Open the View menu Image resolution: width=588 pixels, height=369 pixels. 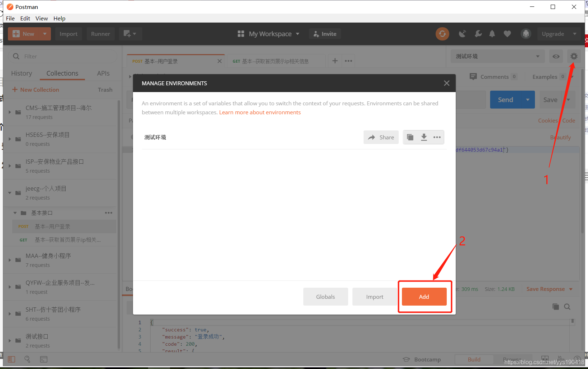pyautogui.click(x=42, y=18)
